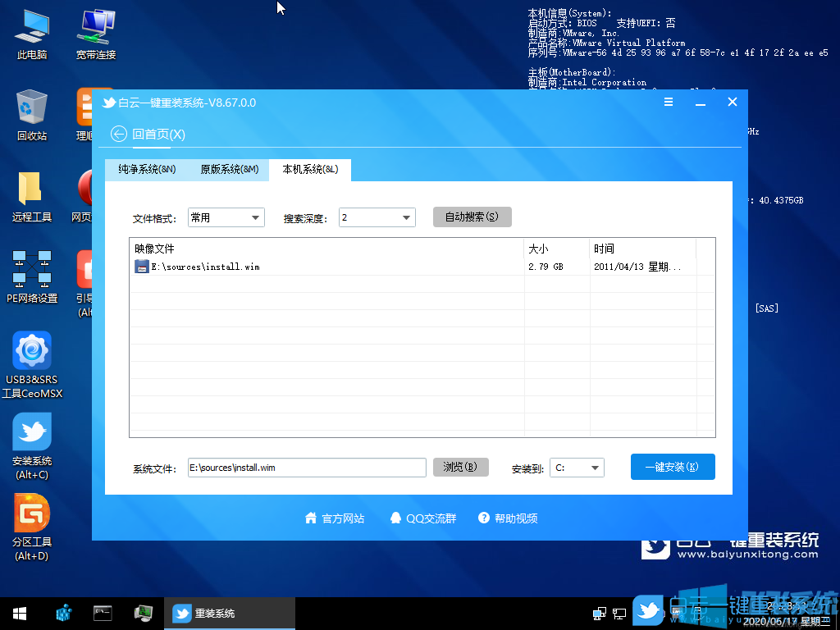The width and height of the screenshot is (840, 630).
Task: Open the hamburger menu in the title bar
Action: (x=669, y=102)
